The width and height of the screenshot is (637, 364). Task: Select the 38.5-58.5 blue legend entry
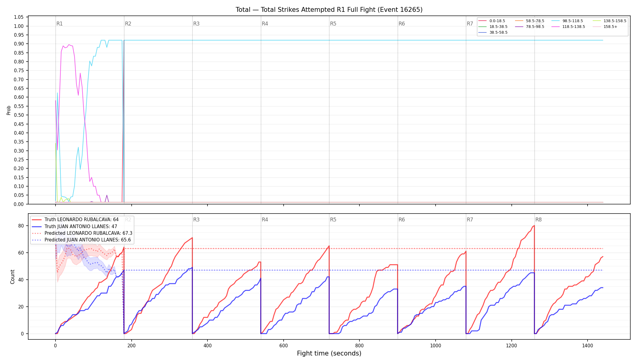click(493, 32)
